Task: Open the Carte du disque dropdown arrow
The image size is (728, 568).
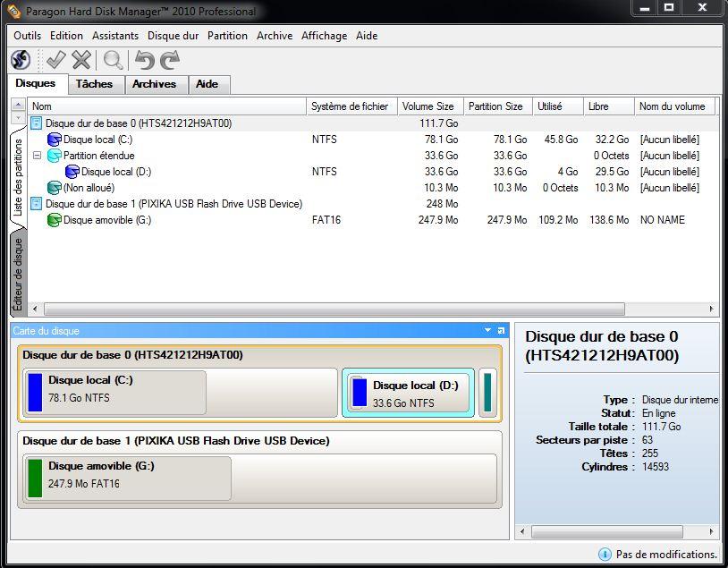Action: tap(487, 330)
